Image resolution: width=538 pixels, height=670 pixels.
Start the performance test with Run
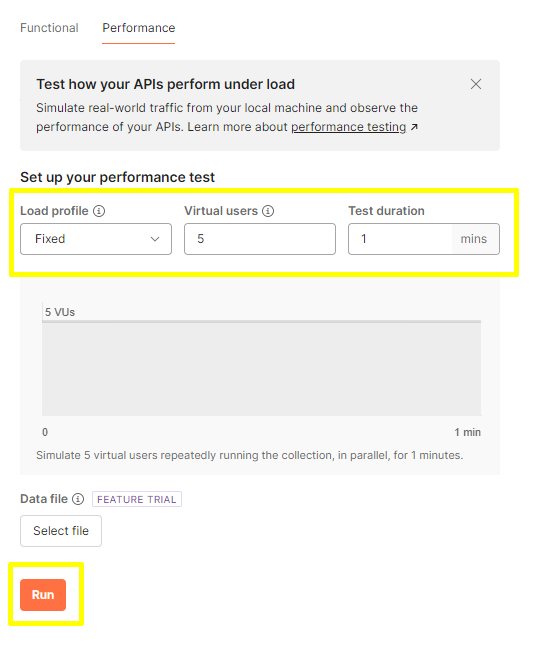pyautogui.click(x=43, y=595)
